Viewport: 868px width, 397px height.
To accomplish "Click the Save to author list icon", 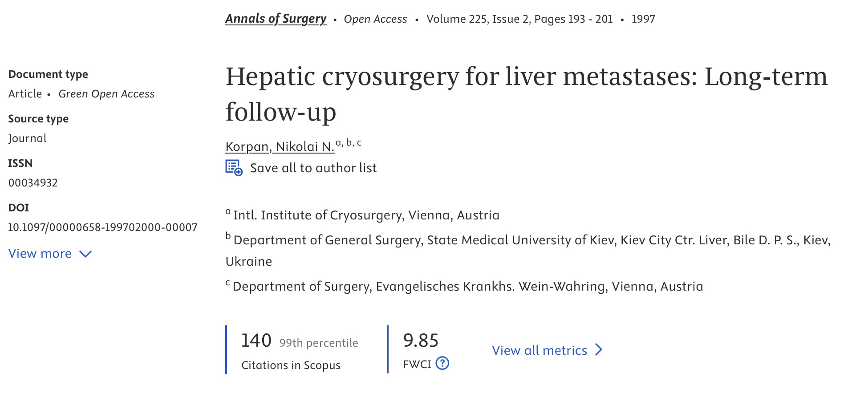I will coord(234,168).
